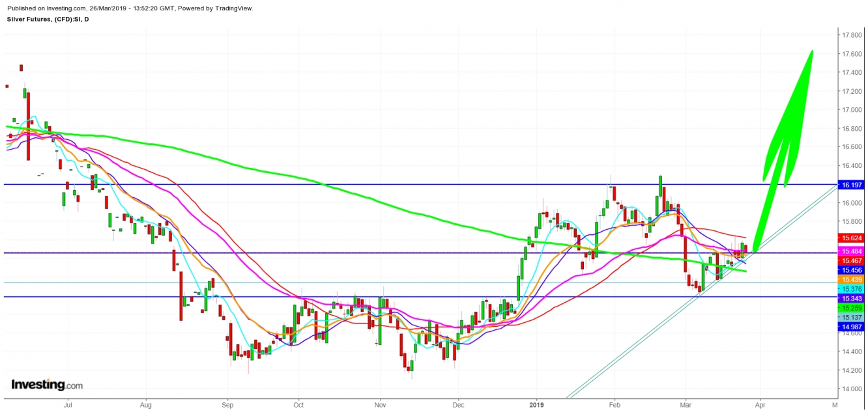
Task: Click the magenta 15.484 price flag
Action: coord(850,251)
